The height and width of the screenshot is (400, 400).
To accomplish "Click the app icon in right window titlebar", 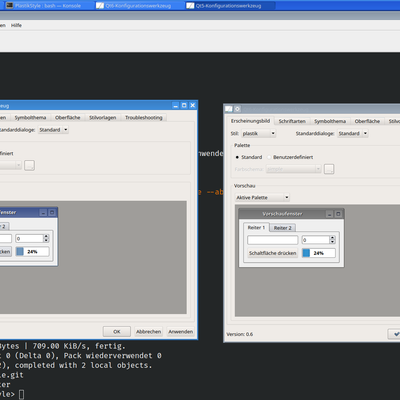I will coord(229,109).
